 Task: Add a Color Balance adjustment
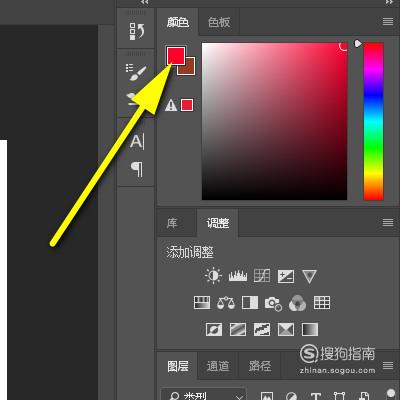[x=226, y=303]
